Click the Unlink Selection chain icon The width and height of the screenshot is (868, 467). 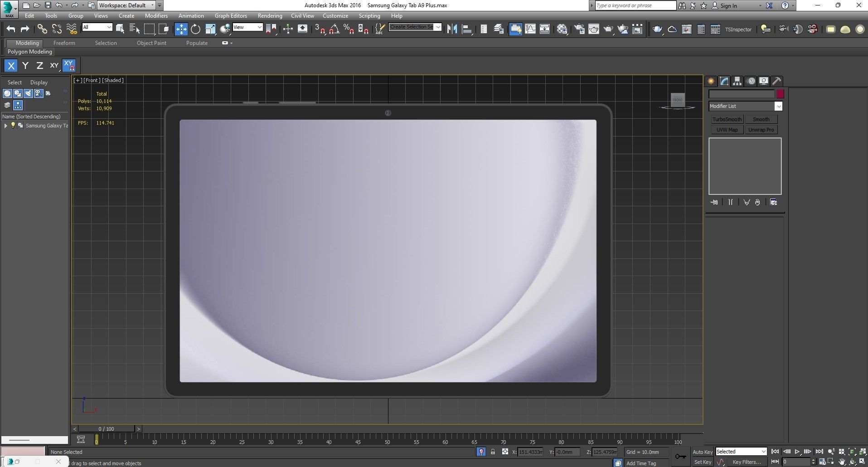point(57,29)
